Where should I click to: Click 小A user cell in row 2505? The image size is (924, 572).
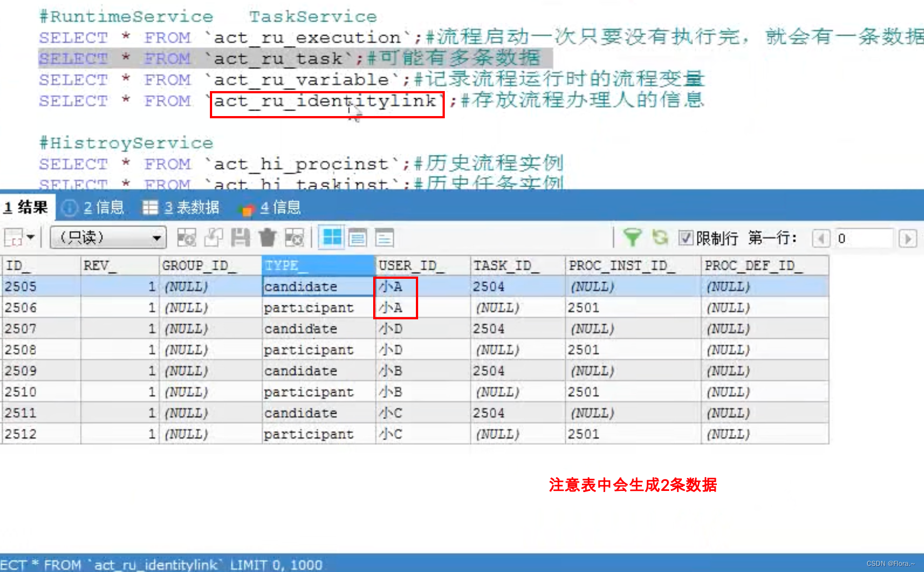(x=423, y=287)
